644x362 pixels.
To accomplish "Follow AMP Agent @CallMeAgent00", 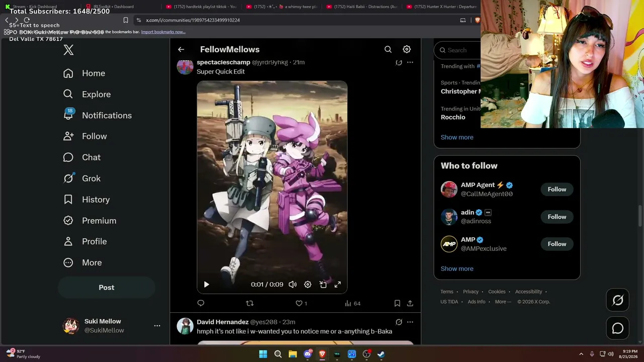I will point(557,190).
